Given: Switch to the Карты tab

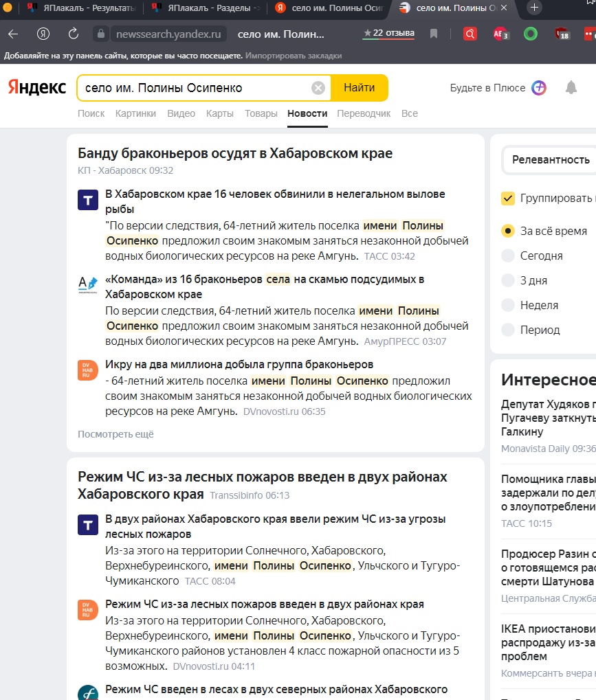Looking at the screenshot, I should pyautogui.click(x=220, y=113).
